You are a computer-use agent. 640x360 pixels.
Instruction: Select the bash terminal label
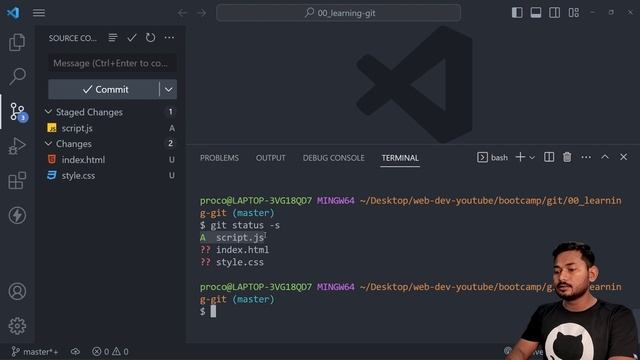tap(492, 158)
